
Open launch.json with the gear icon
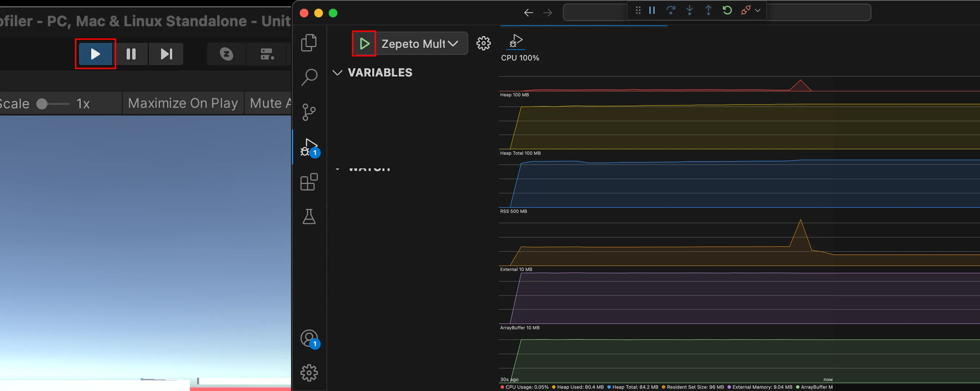click(x=484, y=43)
